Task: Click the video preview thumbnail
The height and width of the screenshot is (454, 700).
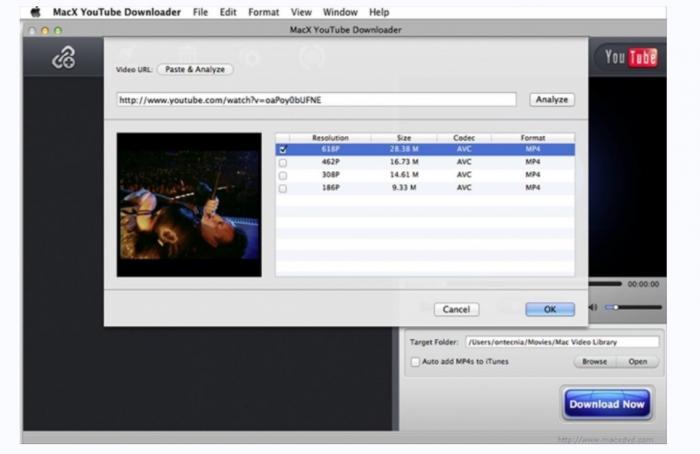Action: click(x=189, y=204)
